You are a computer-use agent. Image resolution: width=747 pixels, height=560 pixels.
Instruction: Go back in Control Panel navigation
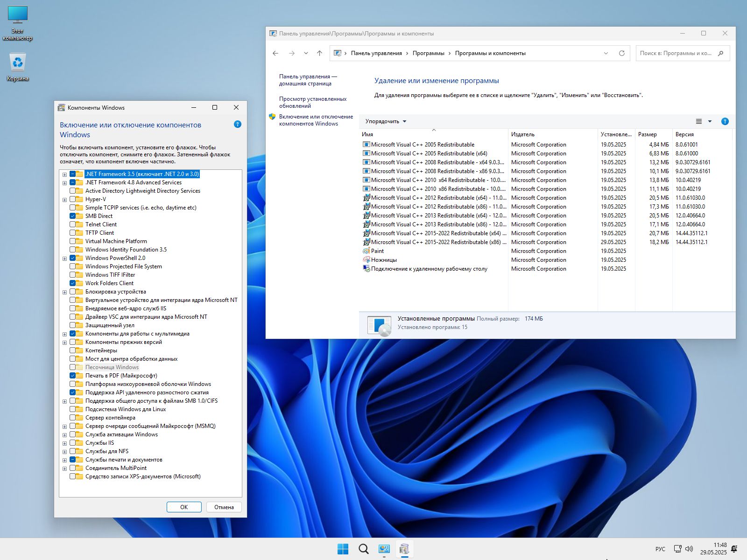(275, 53)
